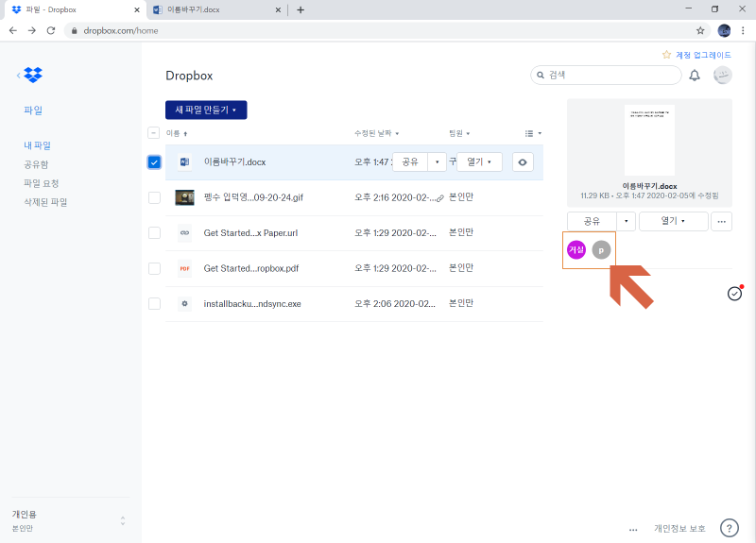Open Chrome's three-dot menu
This screenshot has height=543, width=756.
tap(743, 30)
